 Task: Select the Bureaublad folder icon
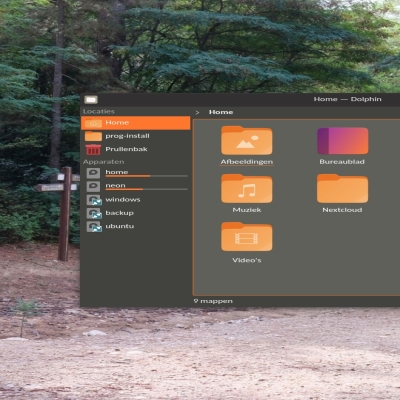coord(343,140)
